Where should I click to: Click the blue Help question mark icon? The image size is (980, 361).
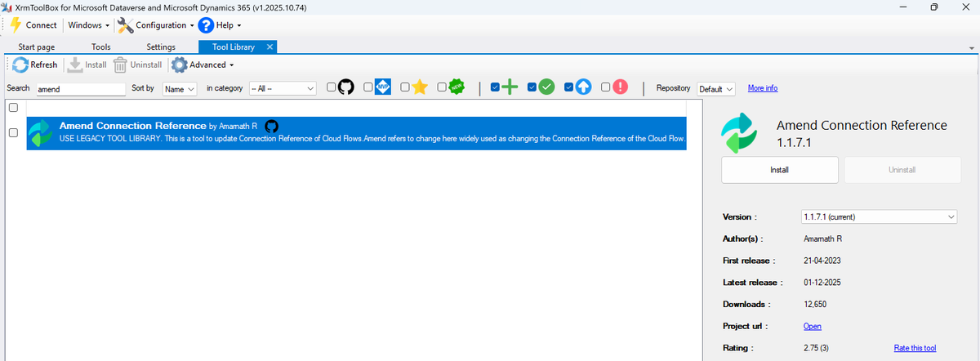[207, 25]
